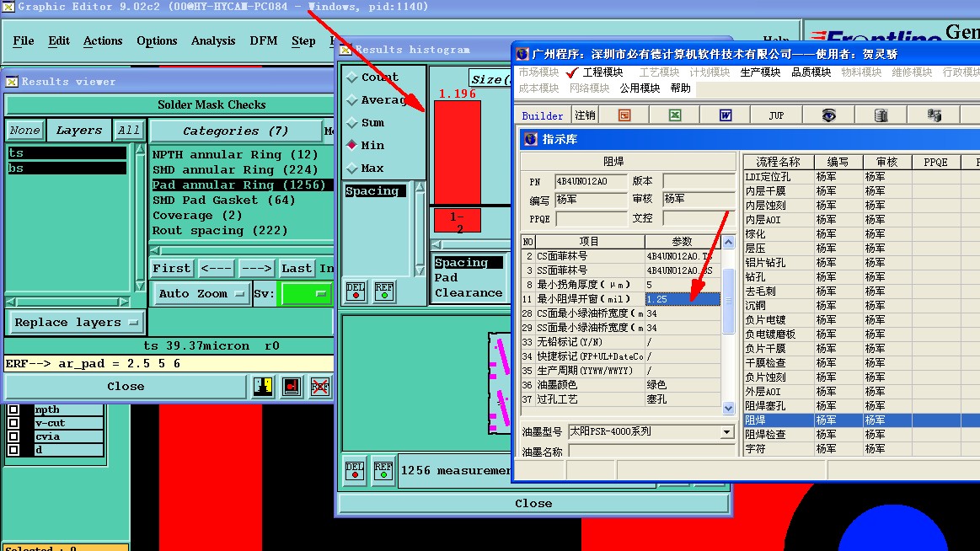Screen dimensions: 980x551
Task: Click the DEL icon under the Spacing list
Action: pyautogui.click(x=356, y=292)
